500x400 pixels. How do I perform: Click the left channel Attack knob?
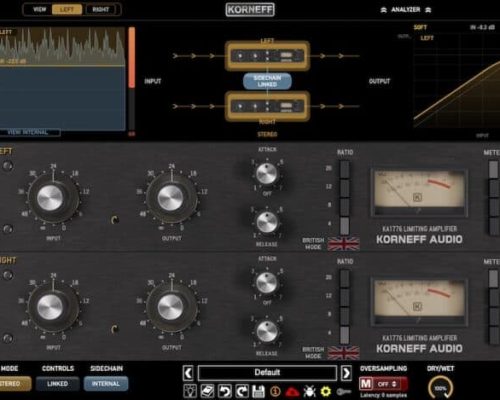point(266,173)
